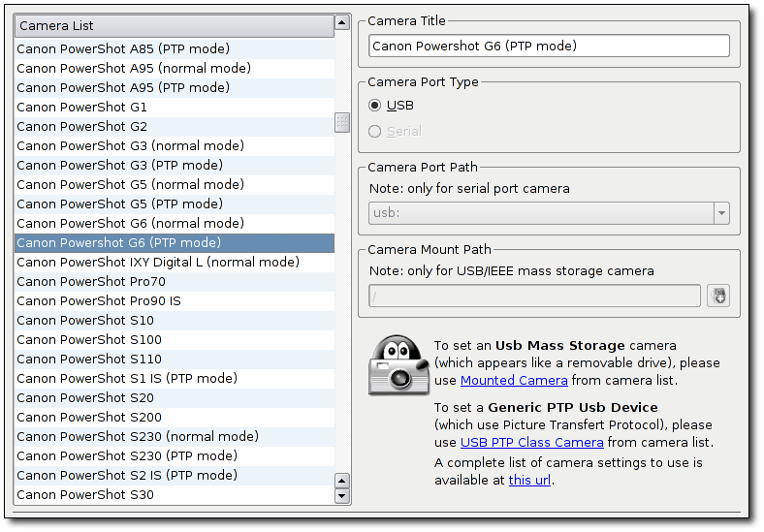This screenshot has width=764, height=532.
Task: Select Canon PowerShot IXY Digital L (normal mode)
Action: tap(175, 263)
